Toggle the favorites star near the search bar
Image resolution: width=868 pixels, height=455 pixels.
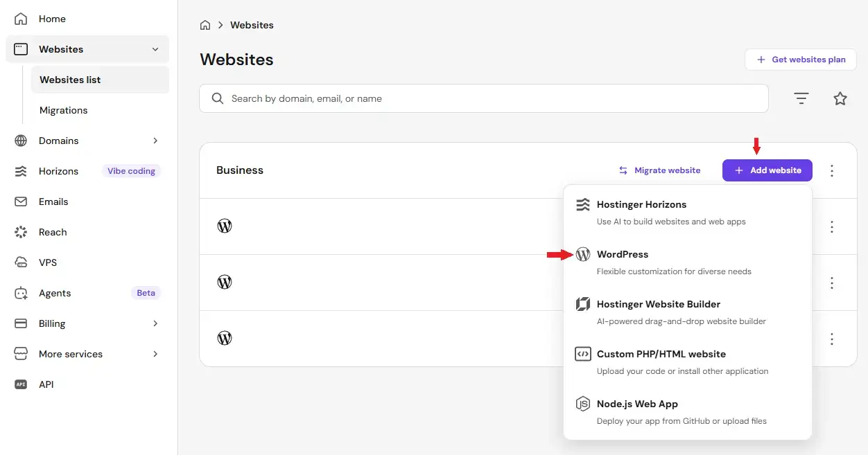click(x=840, y=98)
